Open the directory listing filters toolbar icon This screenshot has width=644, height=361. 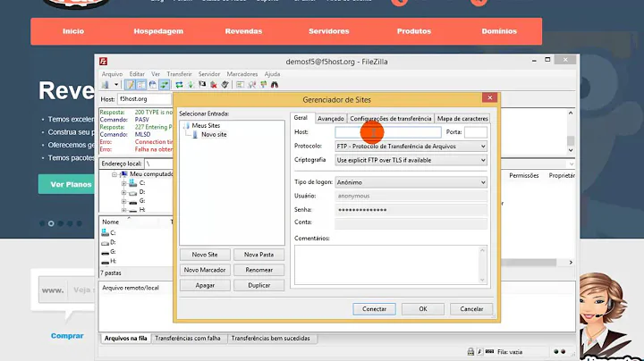click(x=241, y=85)
